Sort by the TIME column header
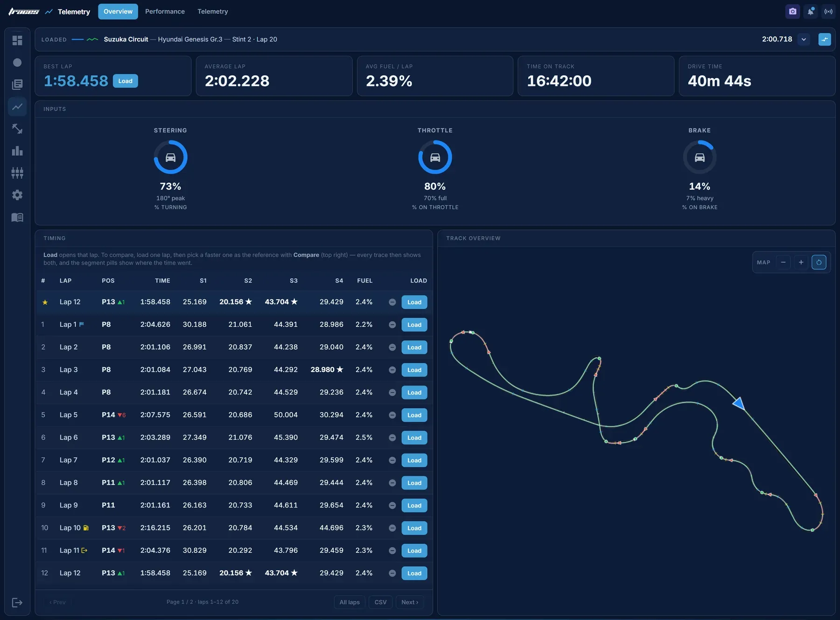Image resolution: width=840 pixels, height=620 pixels. [162, 281]
